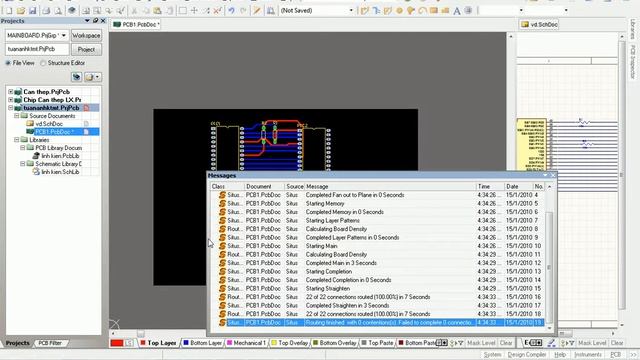This screenshot has width=640, height=360.
Task: Click the Interactively Route Connections icon
Action: [364, 10]
